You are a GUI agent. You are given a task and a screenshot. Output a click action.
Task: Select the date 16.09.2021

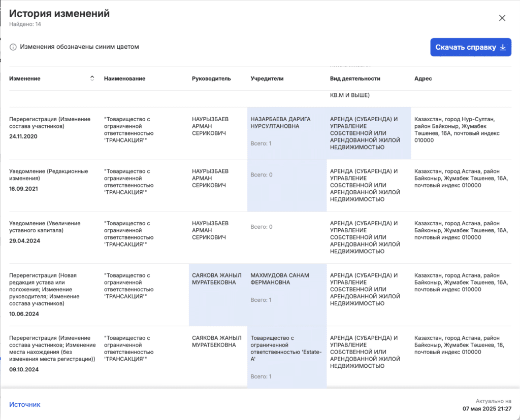coord(23,189)
